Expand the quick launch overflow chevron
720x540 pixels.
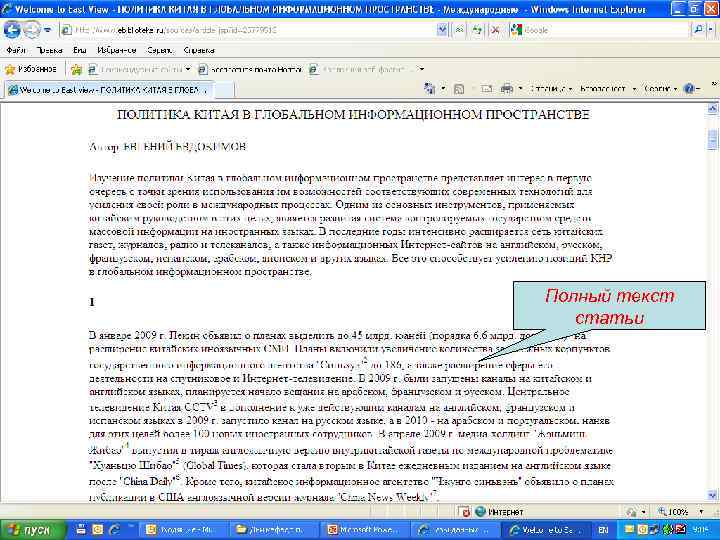tap(130, 527)
